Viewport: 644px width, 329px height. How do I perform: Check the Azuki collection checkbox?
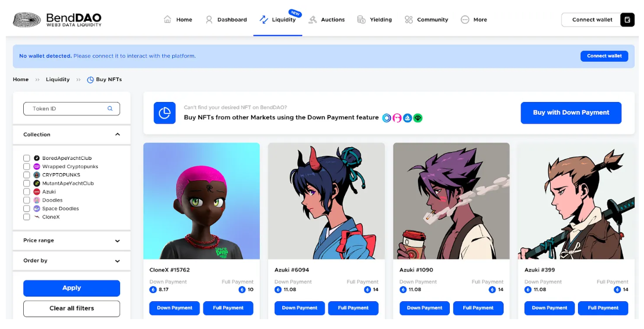pyautogui.click(x=27, y=192)
